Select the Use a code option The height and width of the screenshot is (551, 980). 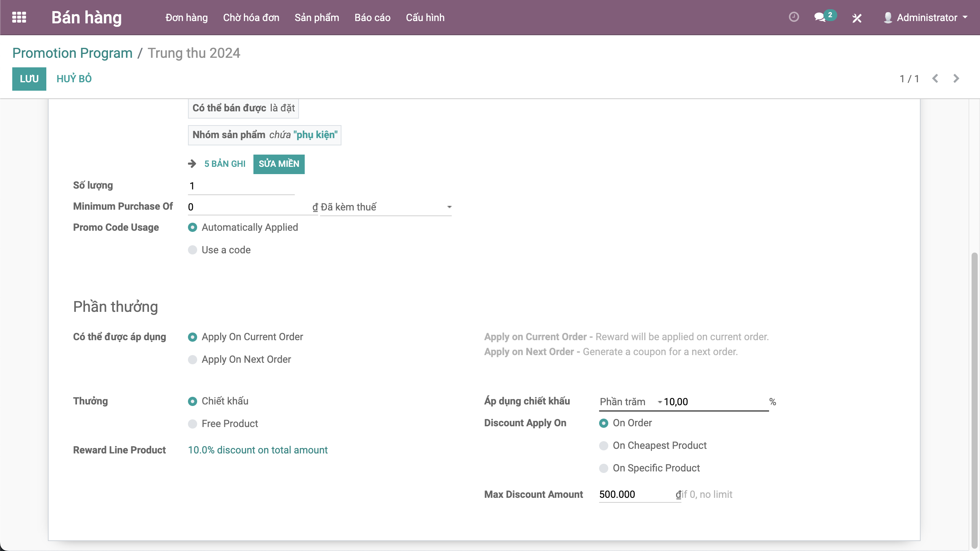click(x=193, y=250)
